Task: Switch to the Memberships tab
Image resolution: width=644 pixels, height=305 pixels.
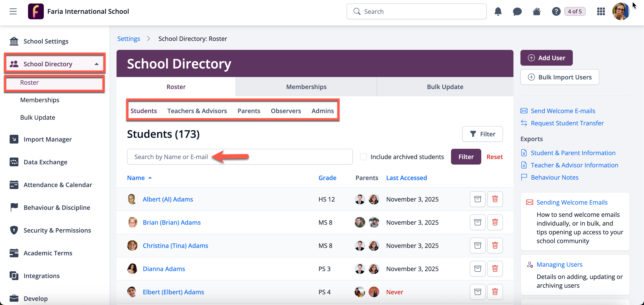Action: coord(306,87)
